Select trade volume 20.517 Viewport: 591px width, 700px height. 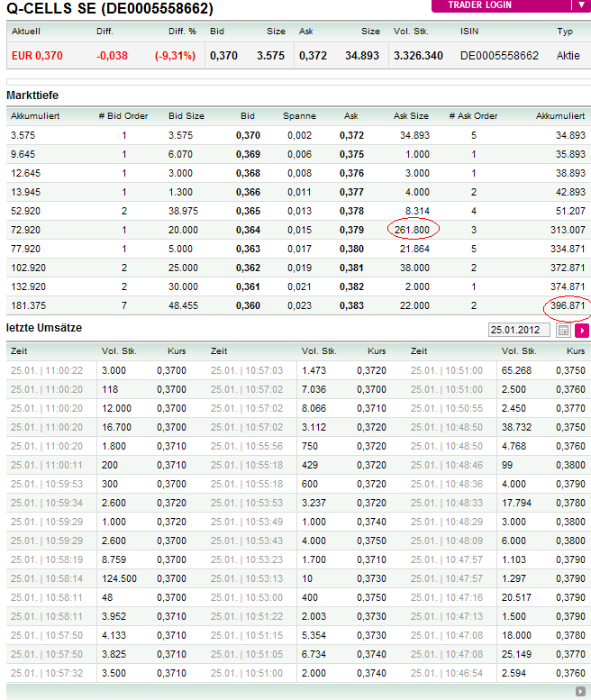pos(516,598)
